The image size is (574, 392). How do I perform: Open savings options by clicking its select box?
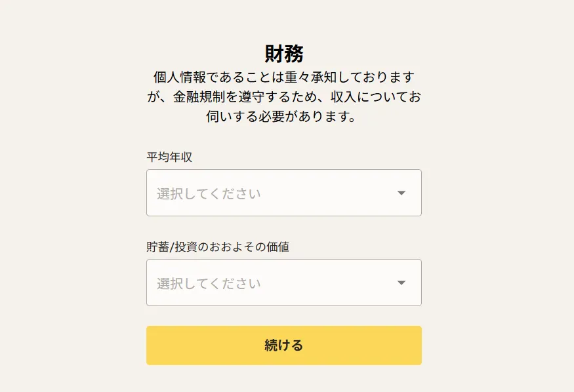pyautogui.click(x=283, y=283)
